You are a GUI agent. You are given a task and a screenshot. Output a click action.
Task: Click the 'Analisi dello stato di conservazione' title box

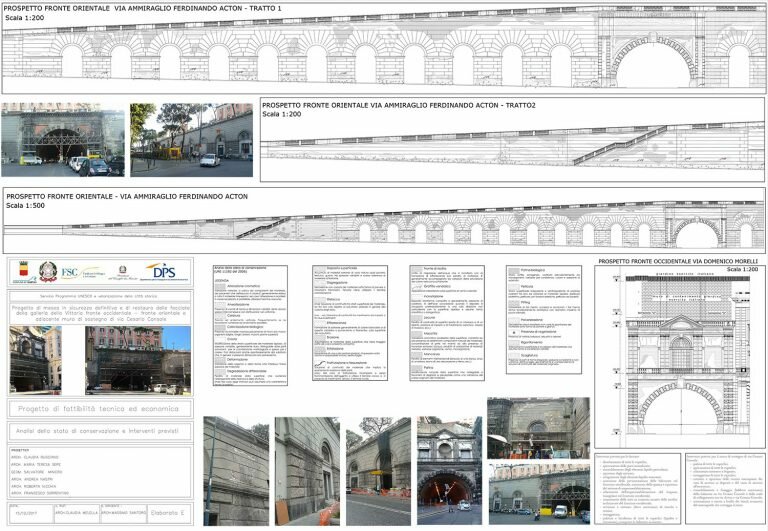(x=100, y=432)
